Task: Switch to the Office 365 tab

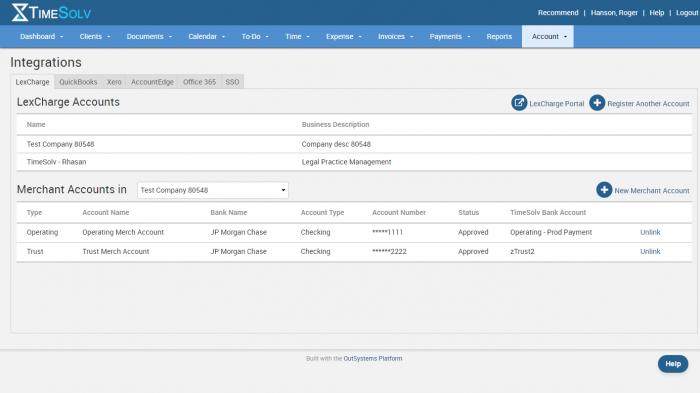Action: click(199, 82)
